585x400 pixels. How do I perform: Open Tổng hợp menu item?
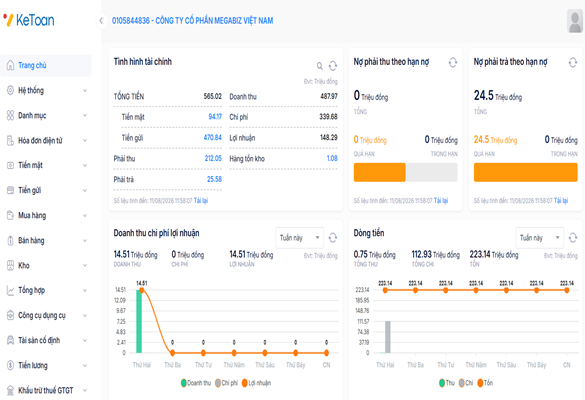pyautogui.click(x=46, y=290)
